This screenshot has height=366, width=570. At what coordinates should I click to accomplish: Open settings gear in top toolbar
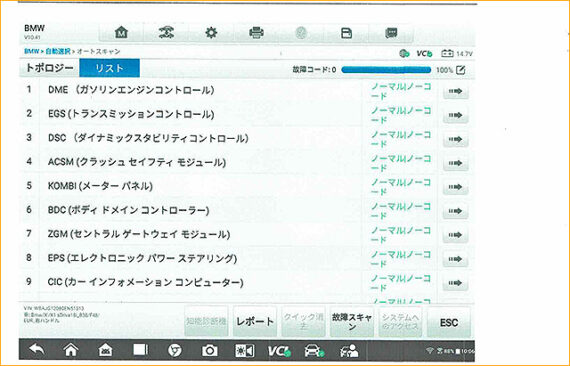tap(211, 33)
